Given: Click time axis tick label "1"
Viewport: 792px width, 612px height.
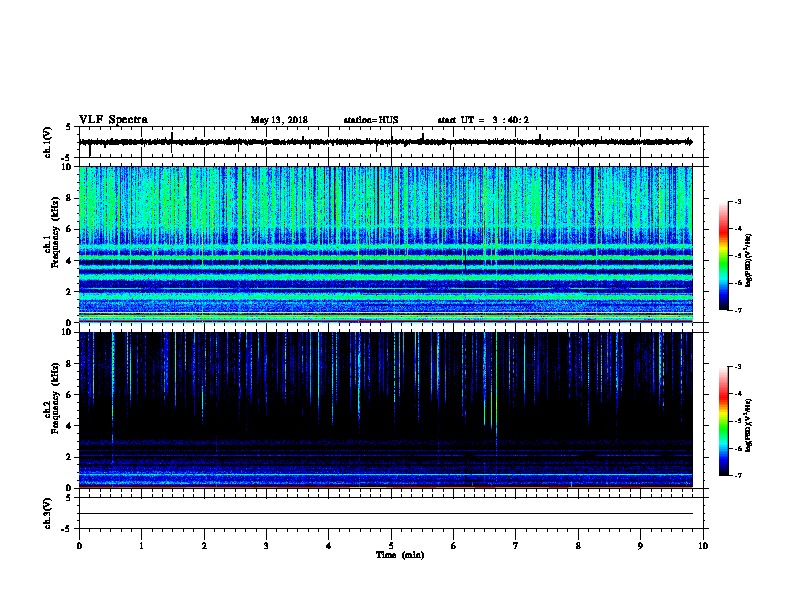Looking at the screenshot, I should click(x=141, y=546).
